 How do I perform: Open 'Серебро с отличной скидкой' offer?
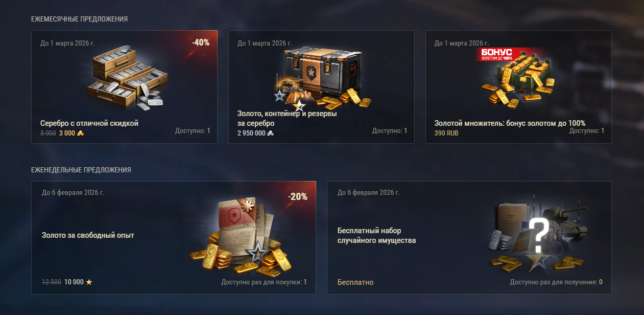click(89, 123)
